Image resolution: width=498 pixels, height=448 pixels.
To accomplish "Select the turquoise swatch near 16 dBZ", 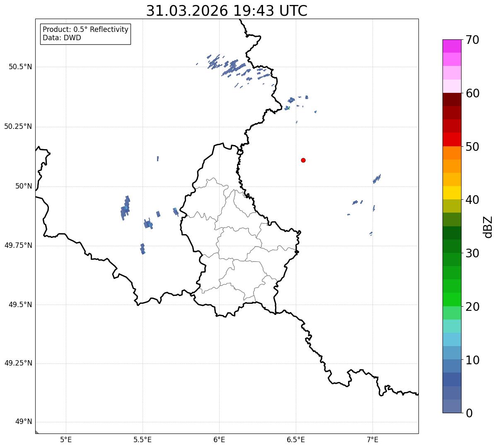I will 452,326.
